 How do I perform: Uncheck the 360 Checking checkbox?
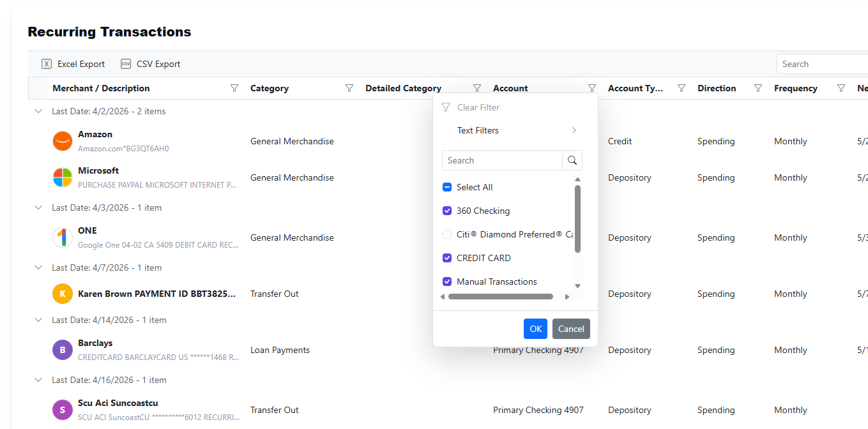click(447, 211)
